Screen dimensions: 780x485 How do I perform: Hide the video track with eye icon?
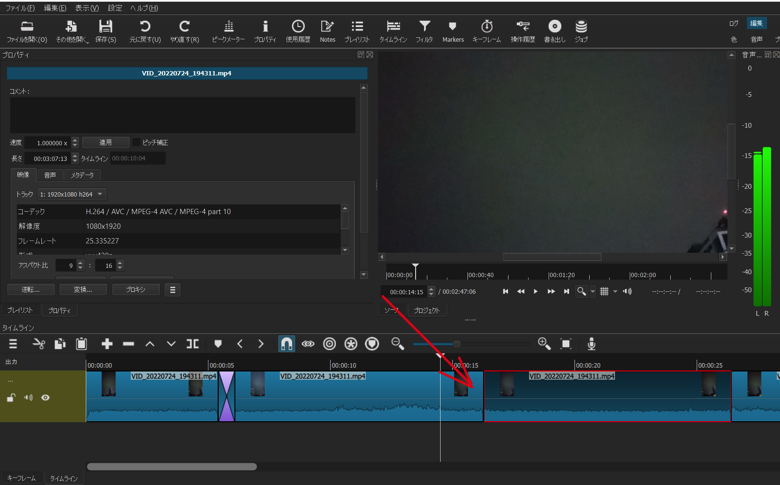[45, 397]
